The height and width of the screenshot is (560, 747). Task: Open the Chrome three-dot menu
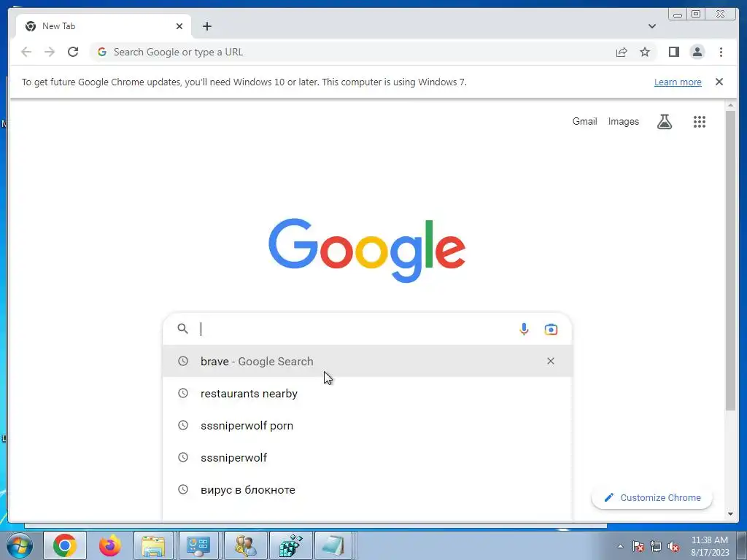(721, 52)
